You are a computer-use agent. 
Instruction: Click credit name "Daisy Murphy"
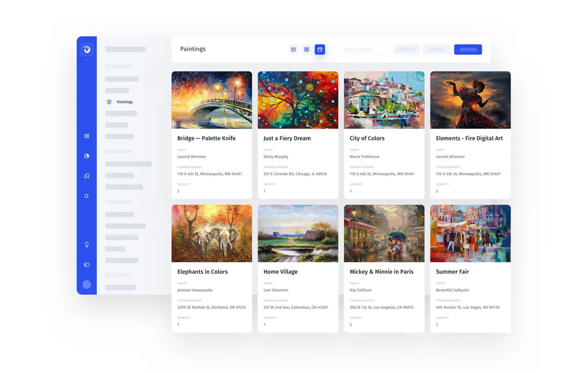click(x=276, y=156)
